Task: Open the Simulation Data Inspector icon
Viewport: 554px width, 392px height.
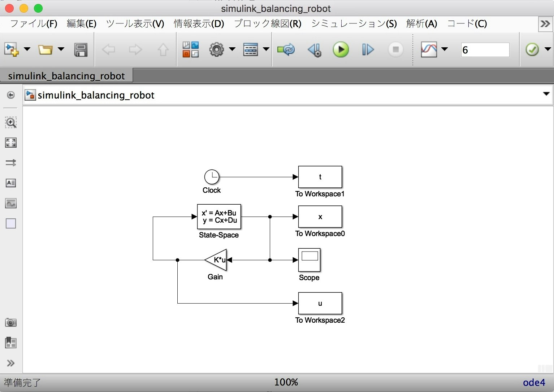Action: [x=429, y=49]
